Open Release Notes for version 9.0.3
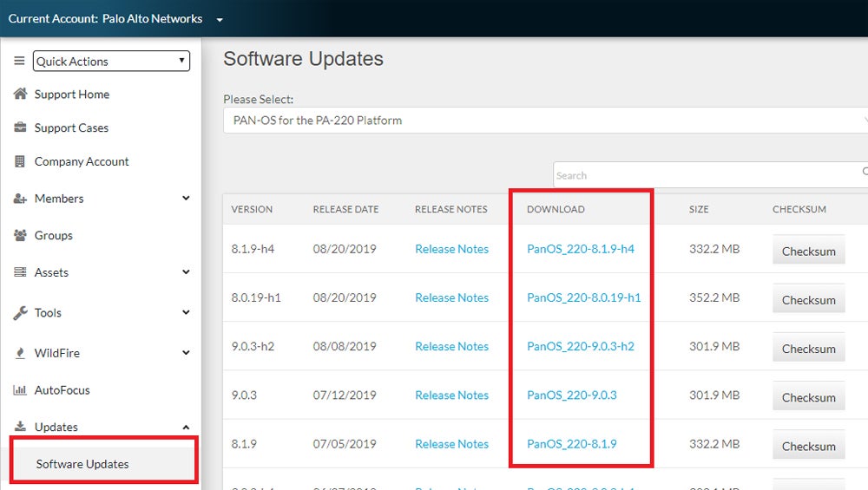 (451, 395)
